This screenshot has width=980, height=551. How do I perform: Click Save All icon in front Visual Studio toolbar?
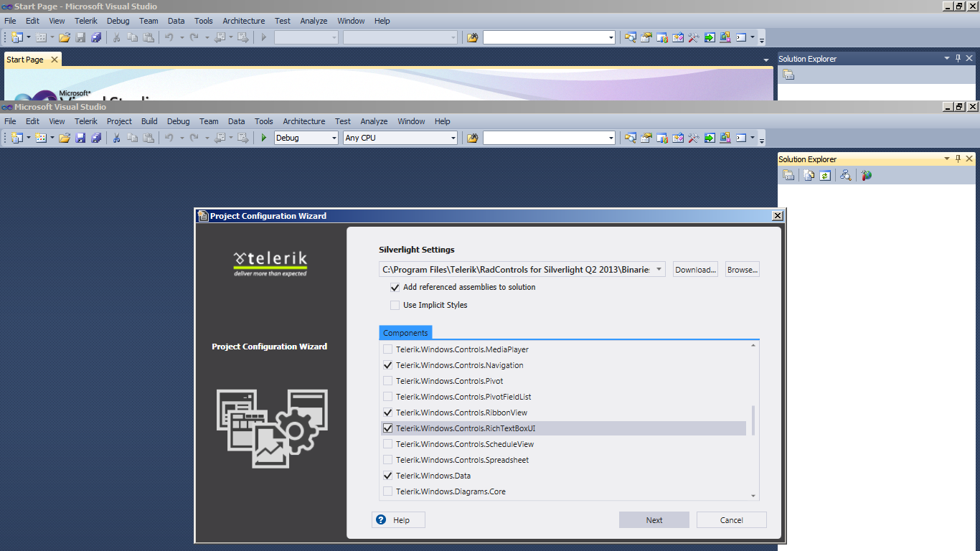(x=96, y=138)
